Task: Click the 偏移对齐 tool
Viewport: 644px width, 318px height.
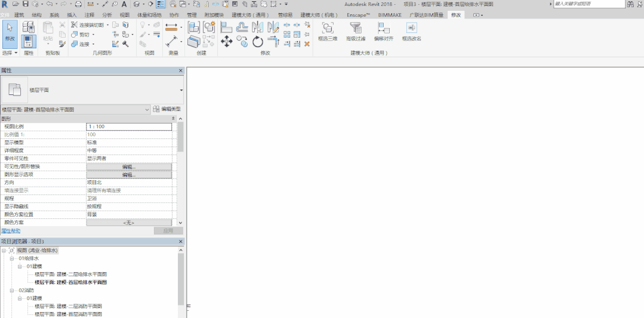Action: (x=384, y=31)
